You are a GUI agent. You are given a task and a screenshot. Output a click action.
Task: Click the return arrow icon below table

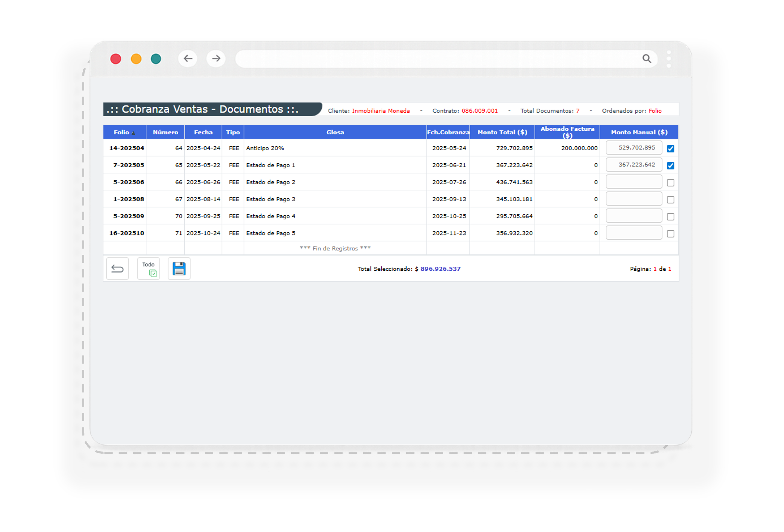[117, 269]
